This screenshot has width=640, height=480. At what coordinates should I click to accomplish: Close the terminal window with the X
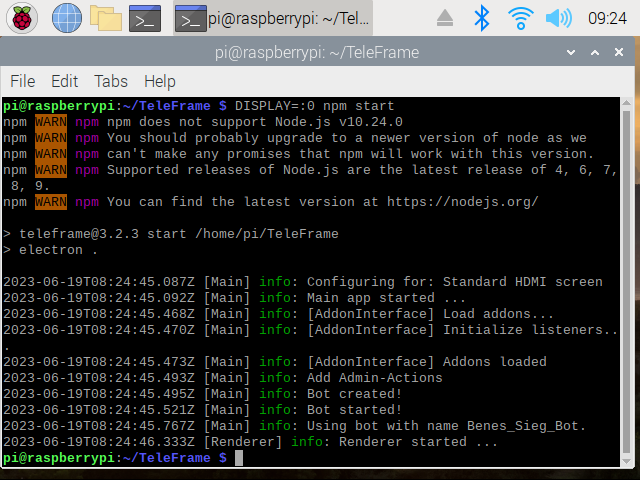click(619, 52)
